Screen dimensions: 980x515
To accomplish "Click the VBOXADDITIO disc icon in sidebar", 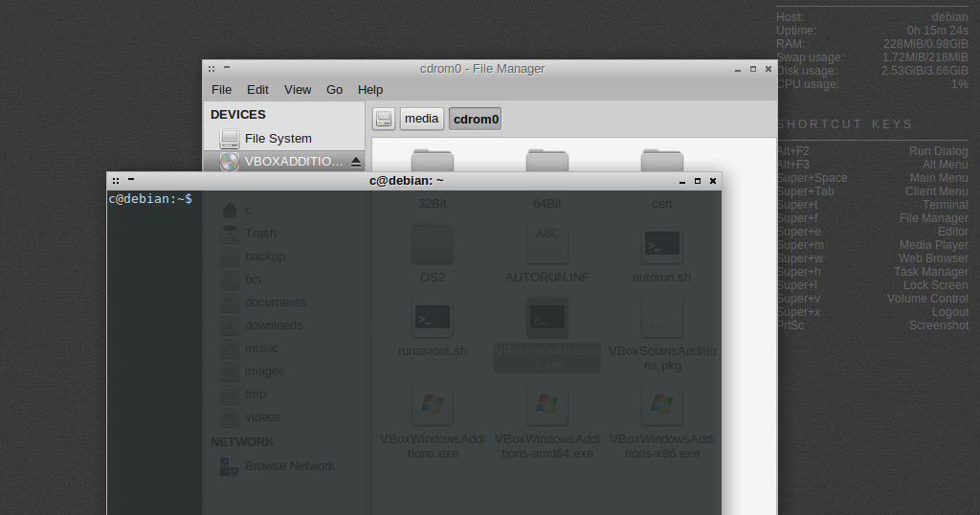I will 230,161.
